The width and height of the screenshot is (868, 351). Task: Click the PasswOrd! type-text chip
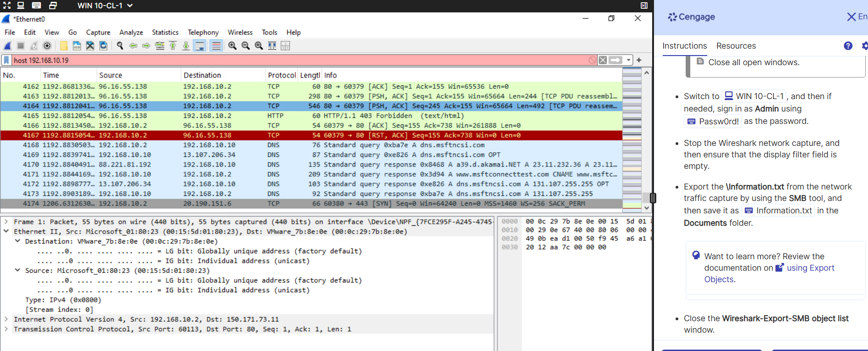[x=713, y=122]
